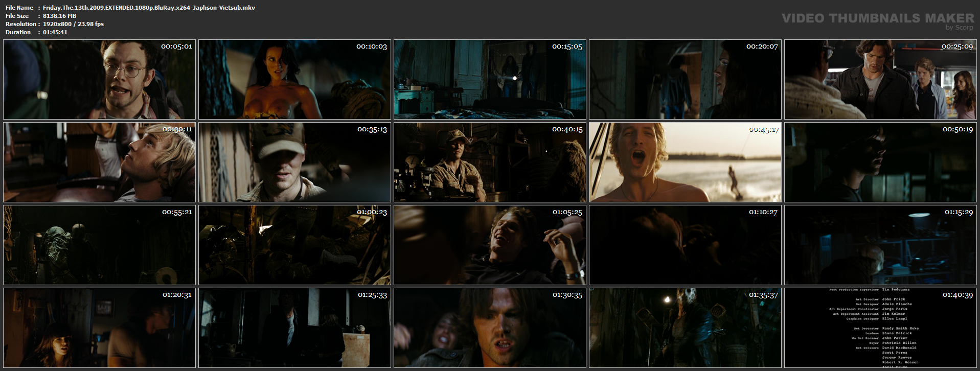Click the file name Friday.The.13th.2009 mkv text
Viewport: 980px width, 371px height.
click(x=149, y=8)
